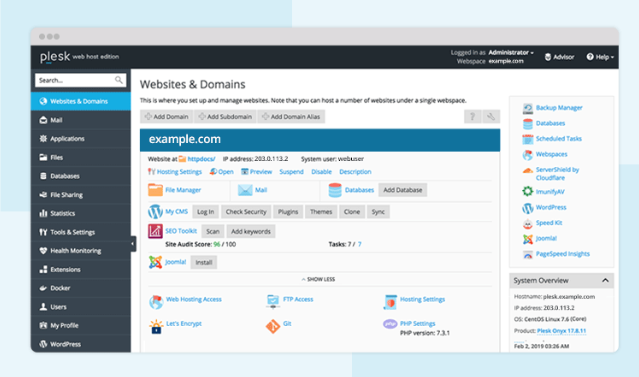This screenshot has height=377, width=639.
Task: Click the Add Subdomain button
Action: pos(225,117)
